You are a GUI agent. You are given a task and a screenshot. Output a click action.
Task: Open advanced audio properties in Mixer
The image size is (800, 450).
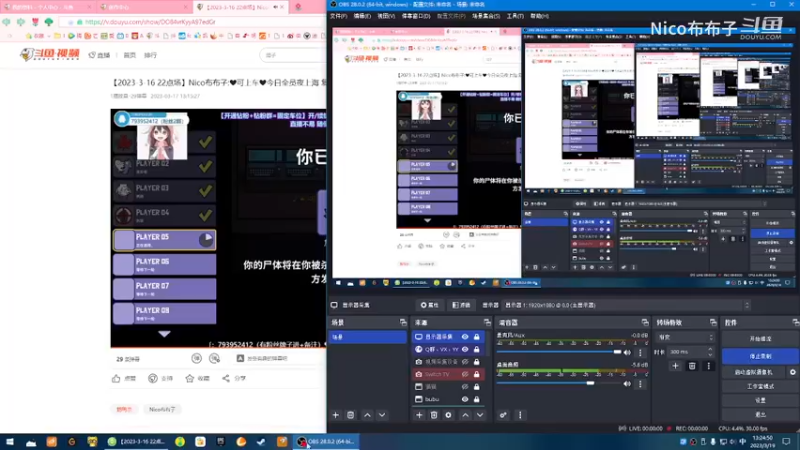(x=503, y=415)
